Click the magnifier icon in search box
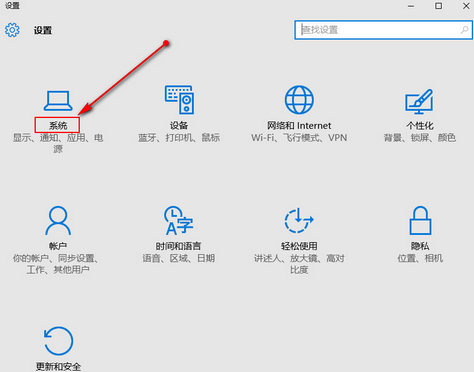This screenshot has width=474, height=372. point(464,30)
